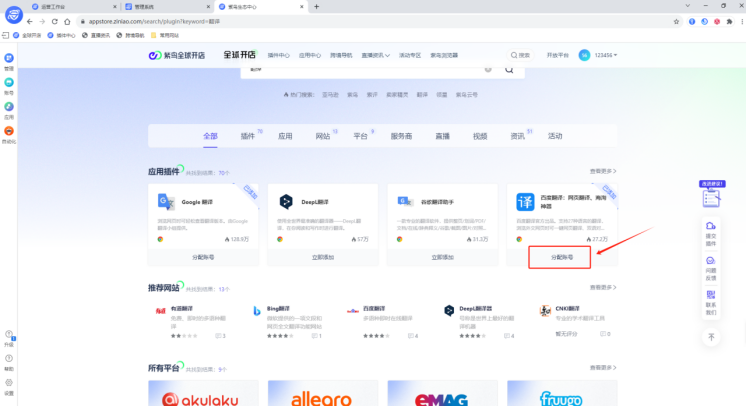Click the browser home icon

coord(67,21)
